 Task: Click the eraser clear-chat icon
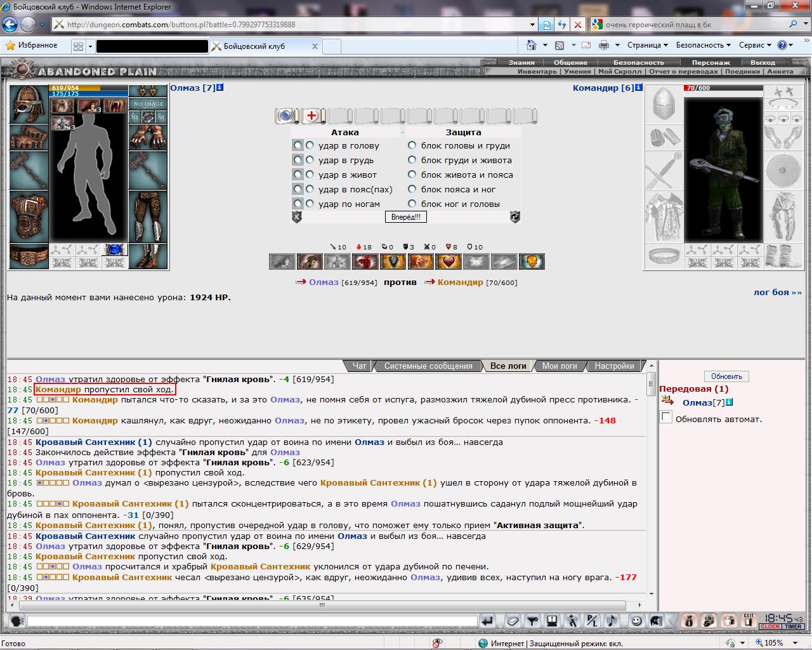click(513, 621)
